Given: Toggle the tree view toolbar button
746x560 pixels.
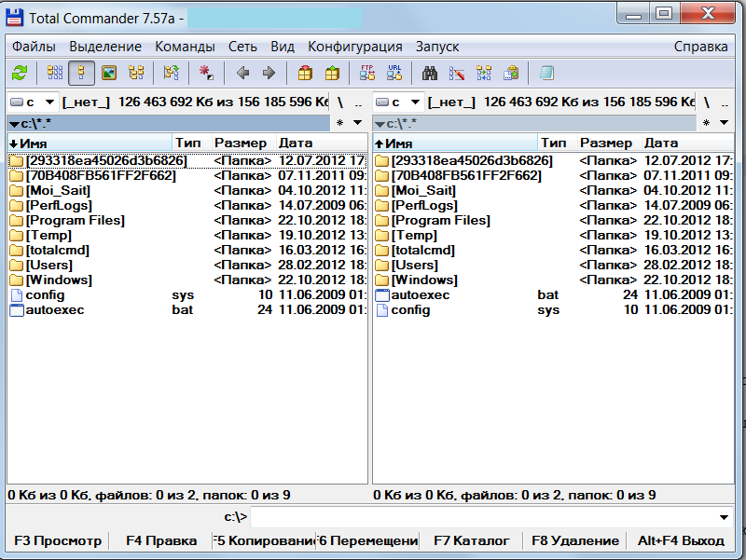Looking at the screenshot, I should point(136,73).
